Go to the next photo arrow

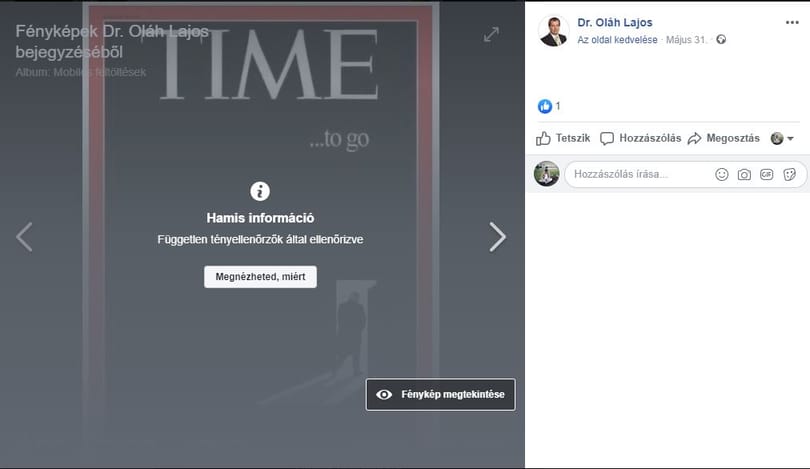(497, 237)
